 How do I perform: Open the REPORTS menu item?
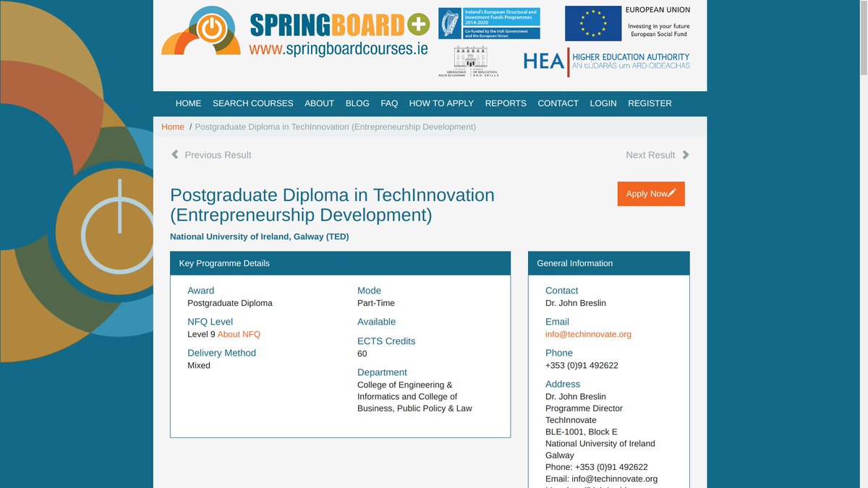pos(506,103)
